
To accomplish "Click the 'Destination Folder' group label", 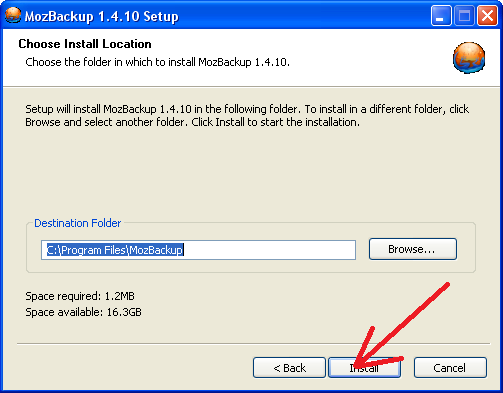I will pos(78,223).
